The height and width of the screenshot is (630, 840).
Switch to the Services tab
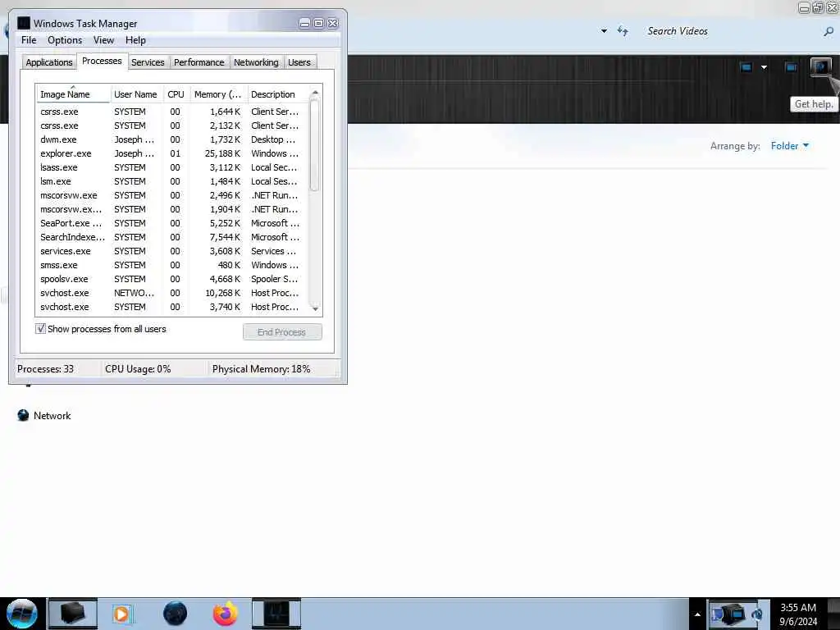coord(148,62)
